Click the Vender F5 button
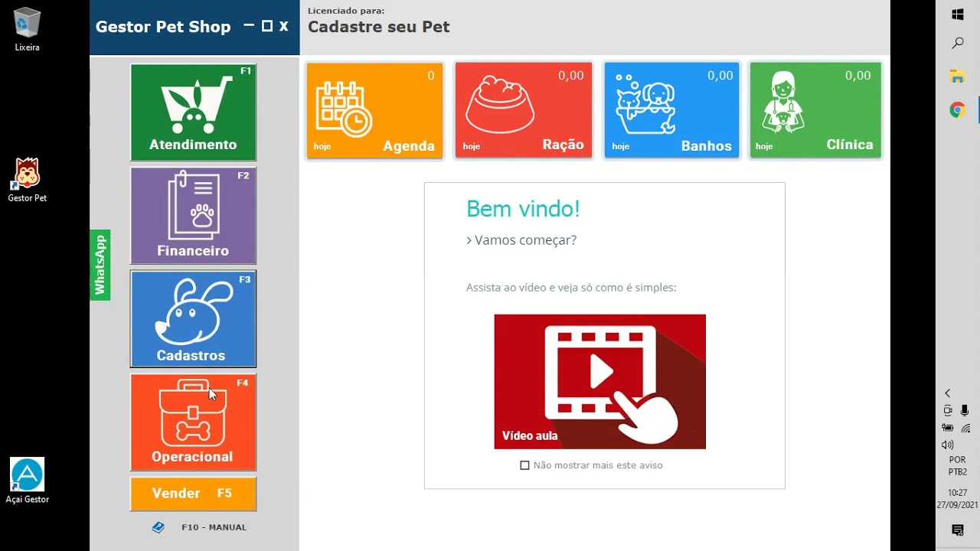Screen dimensions: 980x551 [193, 494]
